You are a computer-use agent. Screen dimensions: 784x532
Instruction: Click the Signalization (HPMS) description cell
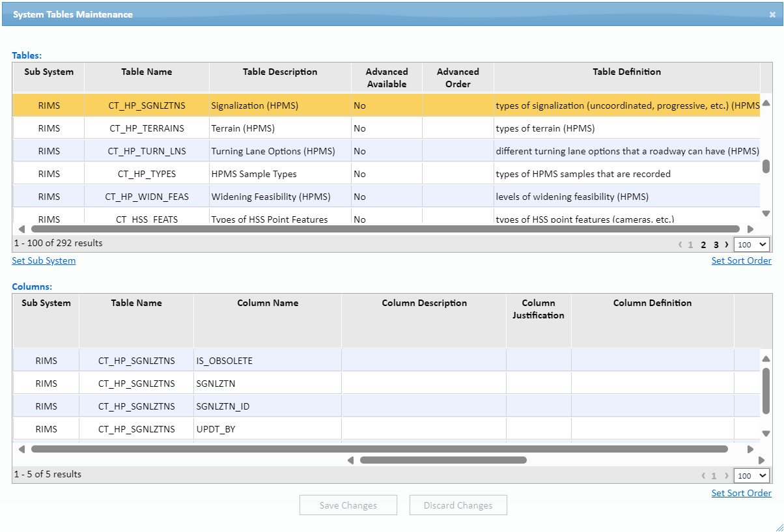[280, 105]
